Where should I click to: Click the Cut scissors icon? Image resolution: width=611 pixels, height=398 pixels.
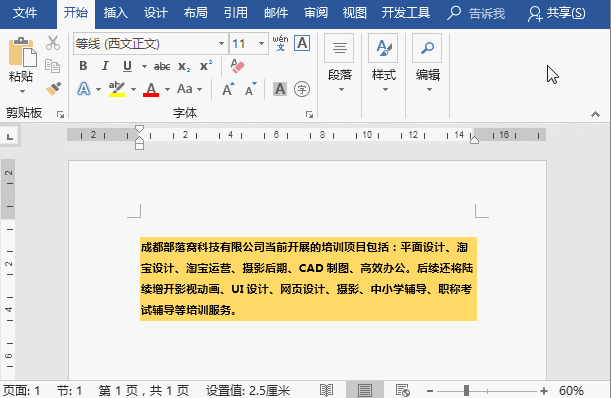tap(53, 43)
